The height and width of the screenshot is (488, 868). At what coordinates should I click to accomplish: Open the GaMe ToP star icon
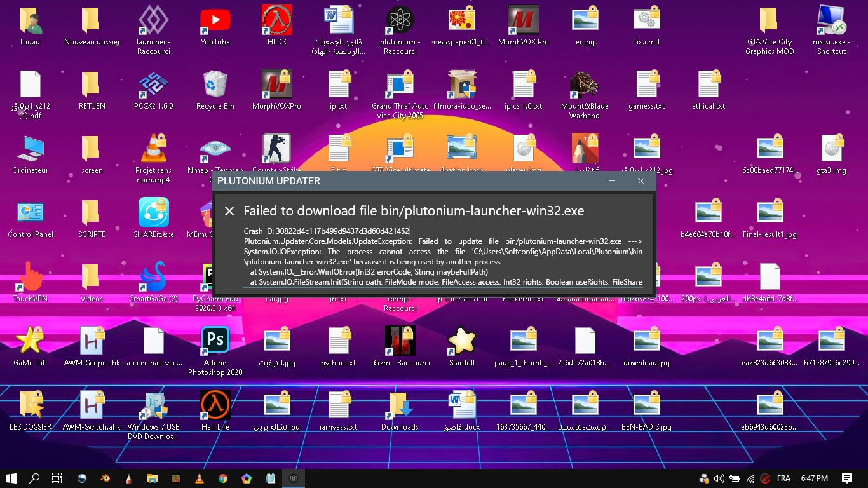pos(30,347)
